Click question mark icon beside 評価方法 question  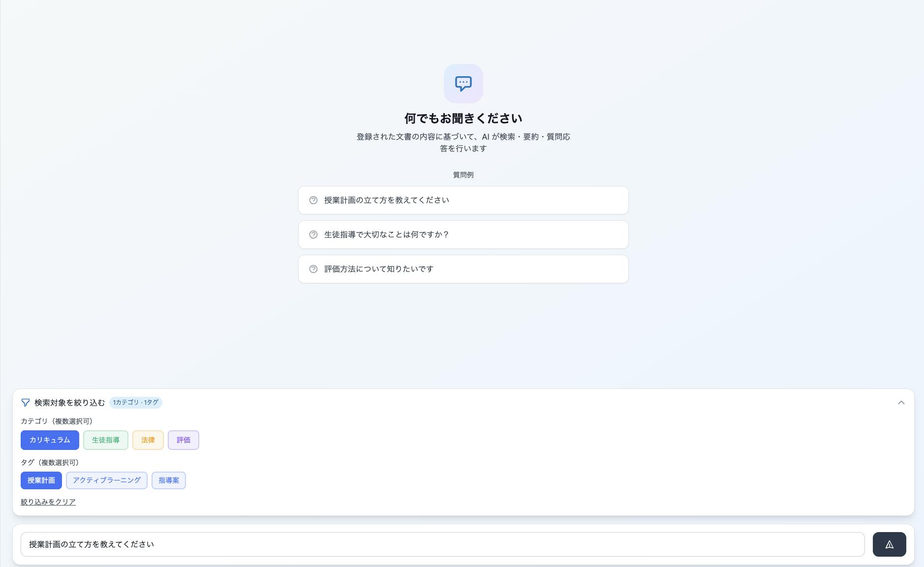tap(313, 269)
